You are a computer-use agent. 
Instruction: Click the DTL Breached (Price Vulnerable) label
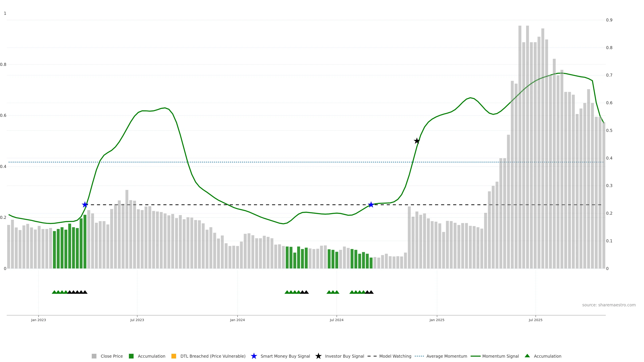(213, 356)
